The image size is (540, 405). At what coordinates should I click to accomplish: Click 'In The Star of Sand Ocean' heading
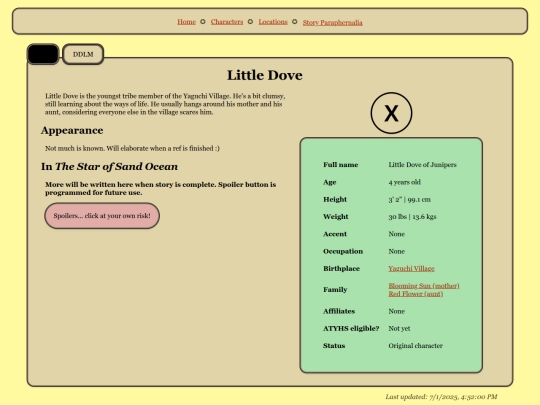tap(109, 166)
